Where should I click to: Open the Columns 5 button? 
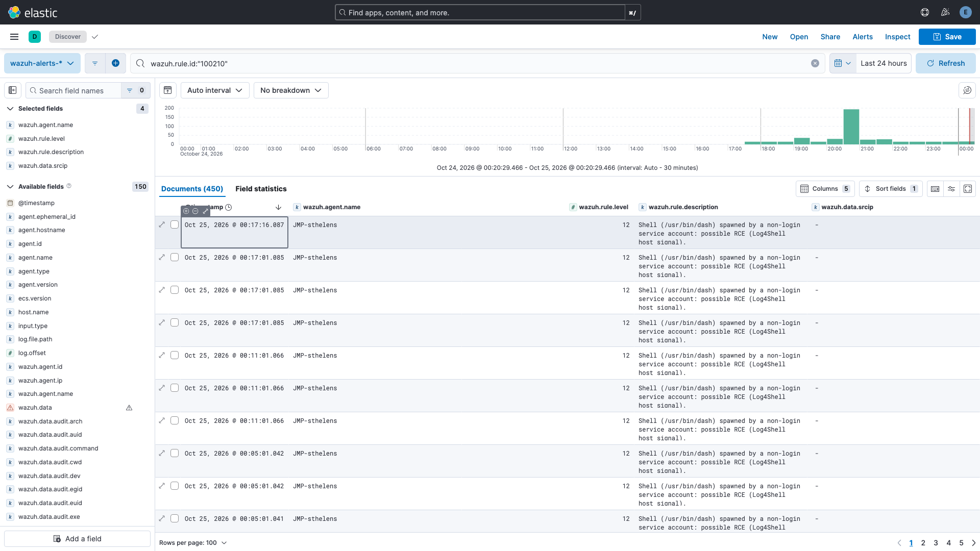(825, 189)
